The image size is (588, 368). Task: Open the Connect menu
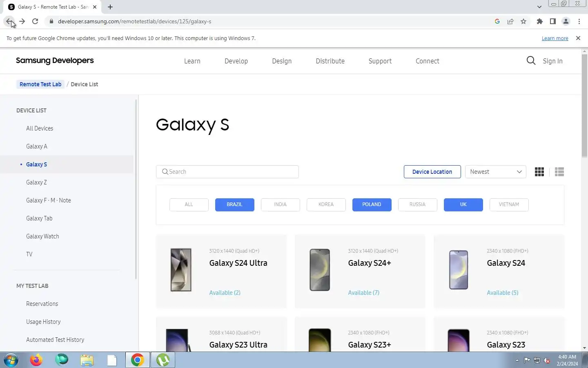(x=428, y=61)
